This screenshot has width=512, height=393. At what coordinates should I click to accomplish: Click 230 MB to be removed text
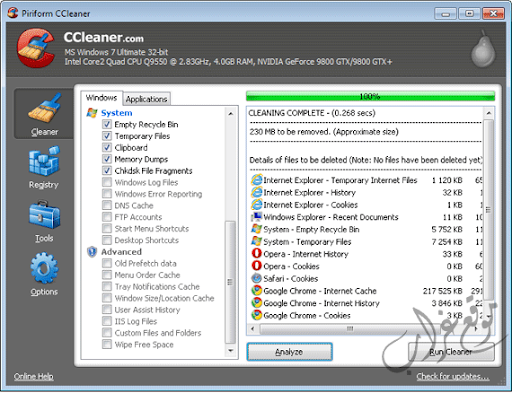(x=324, y=132)
